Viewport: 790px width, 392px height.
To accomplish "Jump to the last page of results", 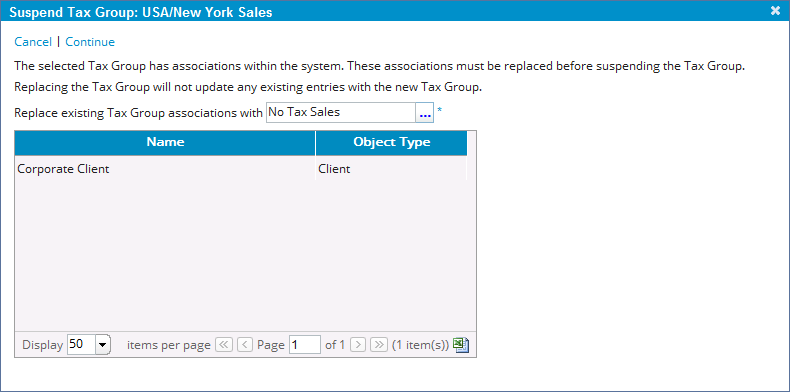I will click(378, 345).
